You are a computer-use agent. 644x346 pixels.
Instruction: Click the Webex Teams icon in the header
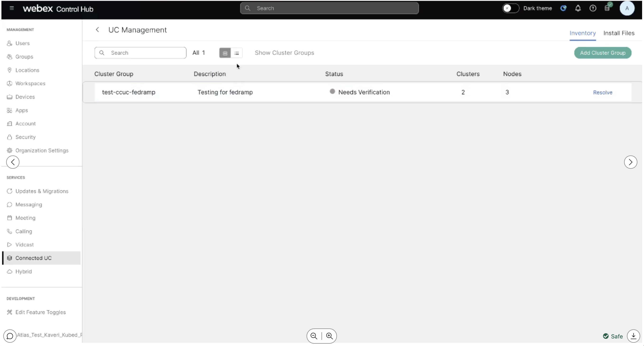(x=563, y=8)
